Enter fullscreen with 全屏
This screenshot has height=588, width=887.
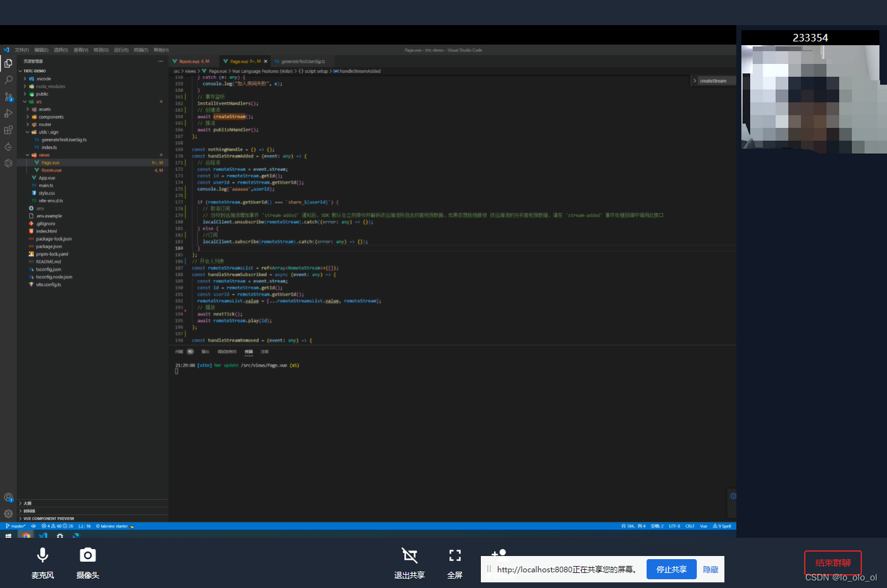point(455,563)
